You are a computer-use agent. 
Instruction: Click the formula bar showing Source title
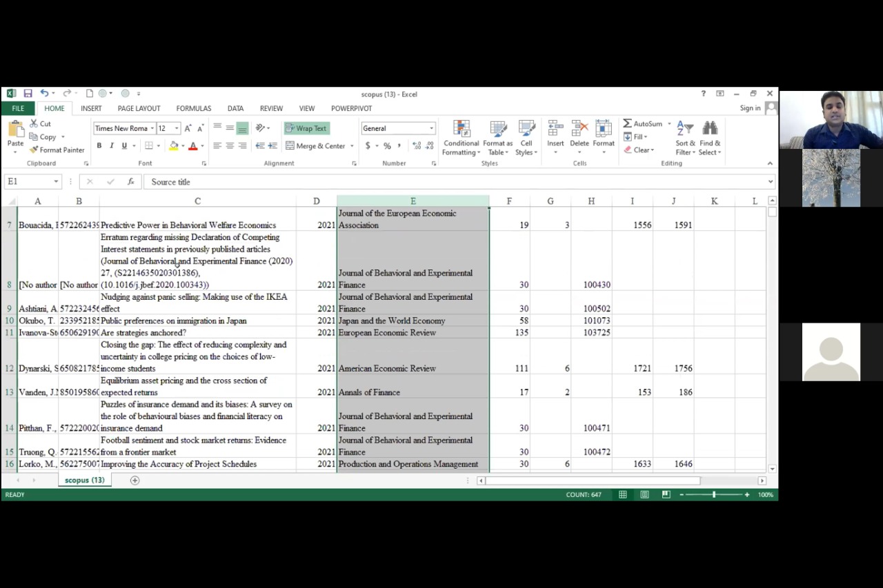tap(455, 182)
